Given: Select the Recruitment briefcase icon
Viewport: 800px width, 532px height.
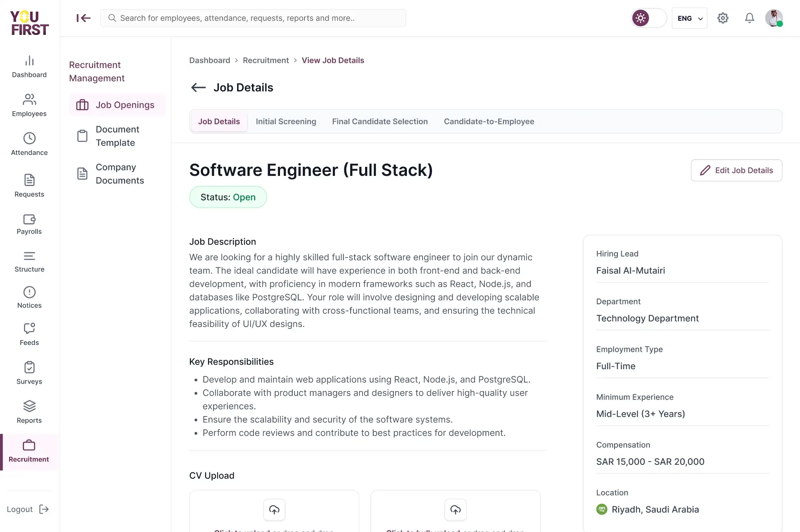Looking at the screenshot, I should click(29, 445).
